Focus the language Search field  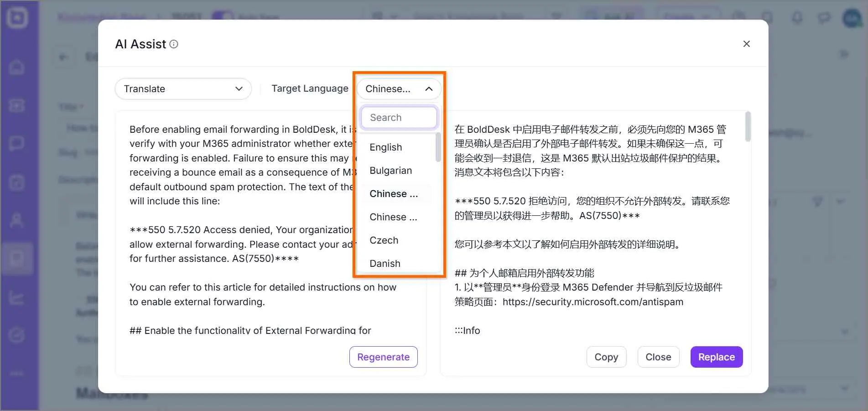tap(399, 118)
